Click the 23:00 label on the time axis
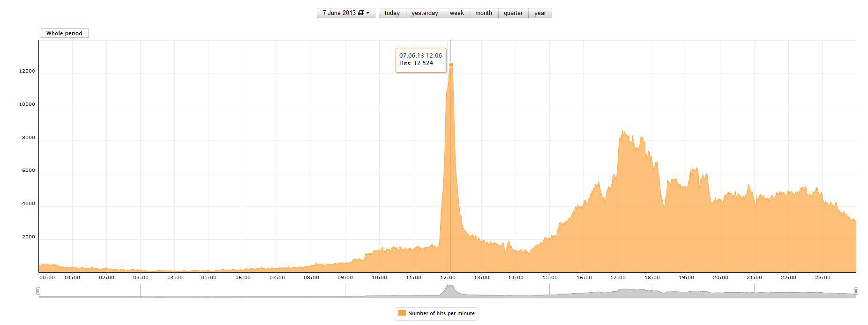The width and height of the screenshot is (868, 325). (823, 278)
